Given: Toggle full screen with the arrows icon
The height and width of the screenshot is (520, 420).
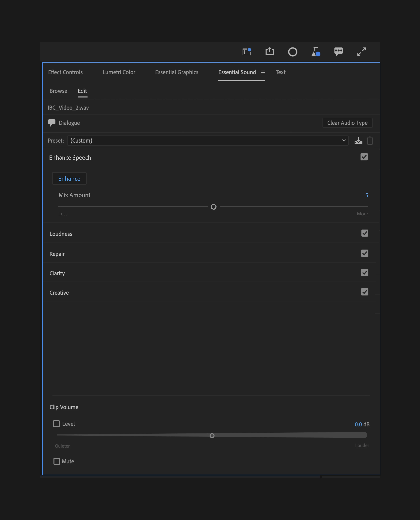Looking at the screenshot, I should 361,52.
